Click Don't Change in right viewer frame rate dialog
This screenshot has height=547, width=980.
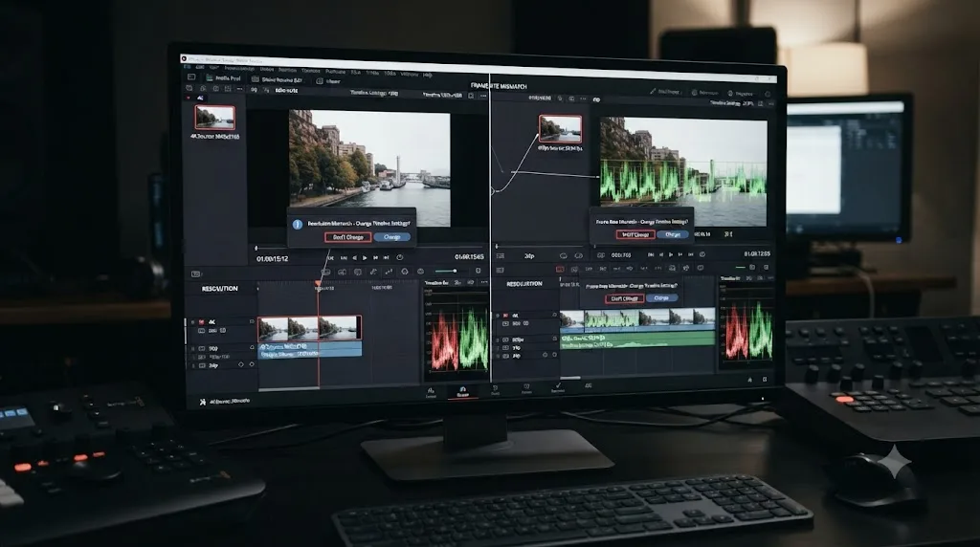tap(635, 235)
